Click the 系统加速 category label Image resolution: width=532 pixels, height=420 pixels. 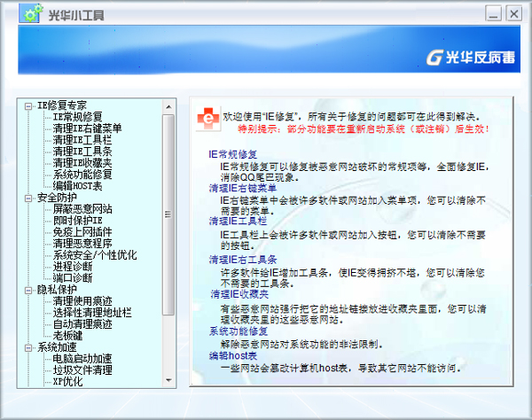click(57, 347)
